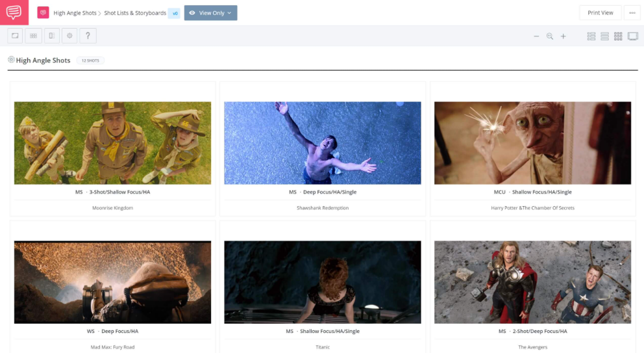This screenshot has height=353, width=644.
Task: Click the Mad Max: Fury Road caption
Action: click(112, 347)
